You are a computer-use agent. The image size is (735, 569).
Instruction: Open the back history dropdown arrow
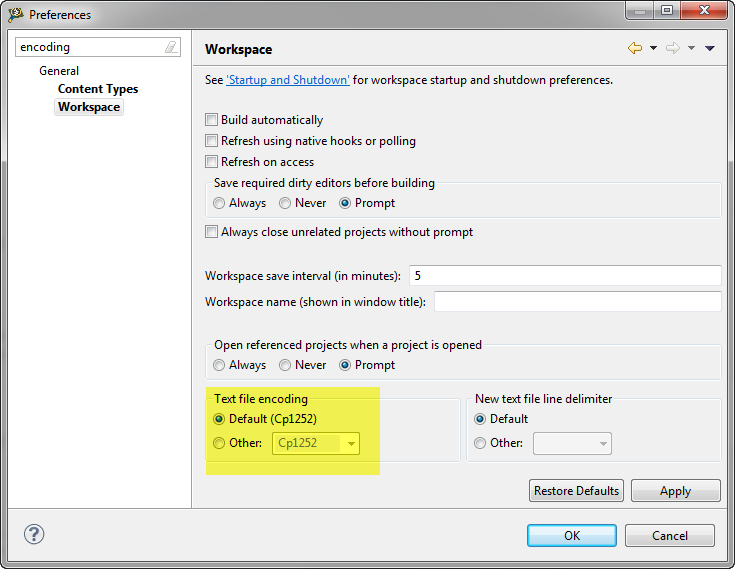[x=653, y=48]
